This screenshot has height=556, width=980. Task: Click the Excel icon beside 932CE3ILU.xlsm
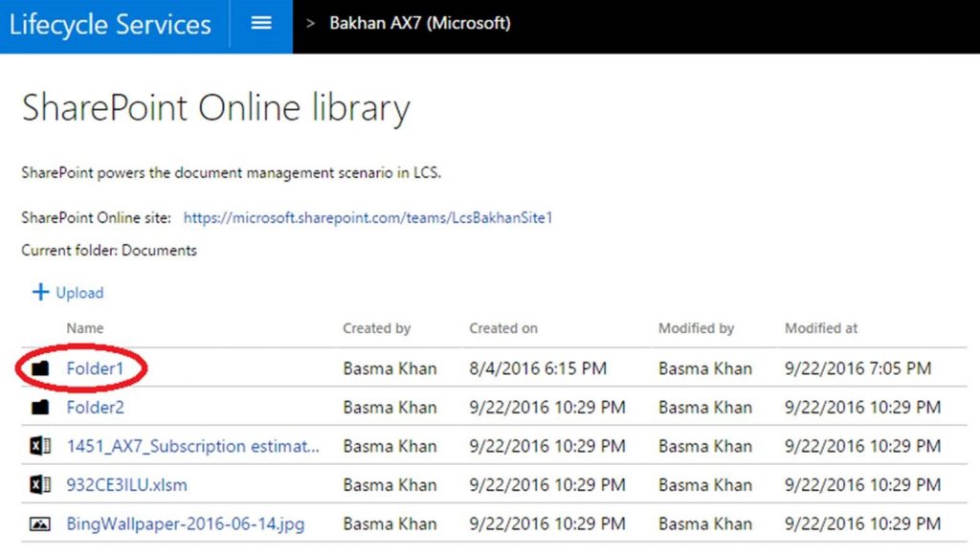point(40,485)
